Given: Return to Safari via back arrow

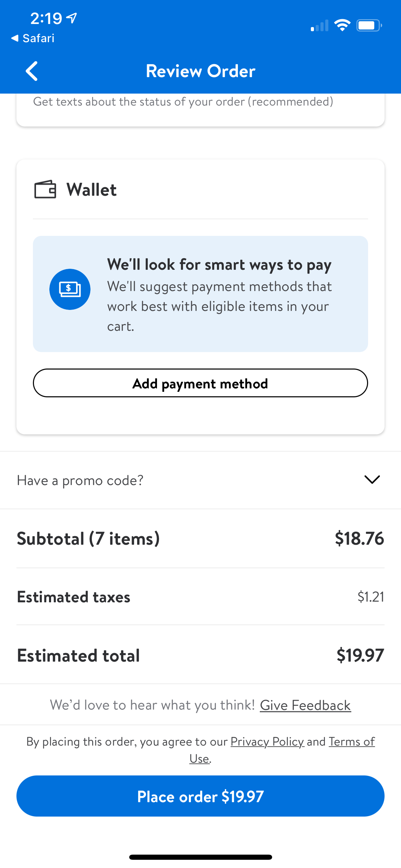Looking at the screenshot, I should tap(33, 38).
